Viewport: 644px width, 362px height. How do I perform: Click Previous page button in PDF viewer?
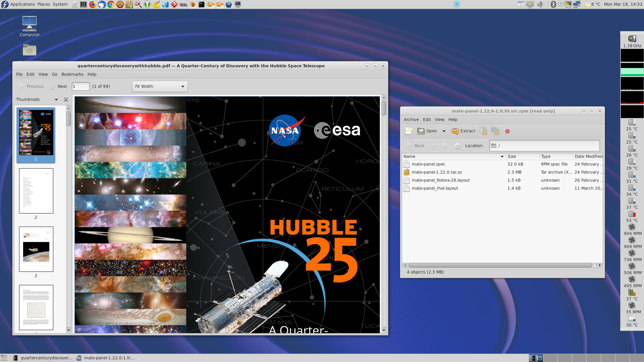coord(31,86)
